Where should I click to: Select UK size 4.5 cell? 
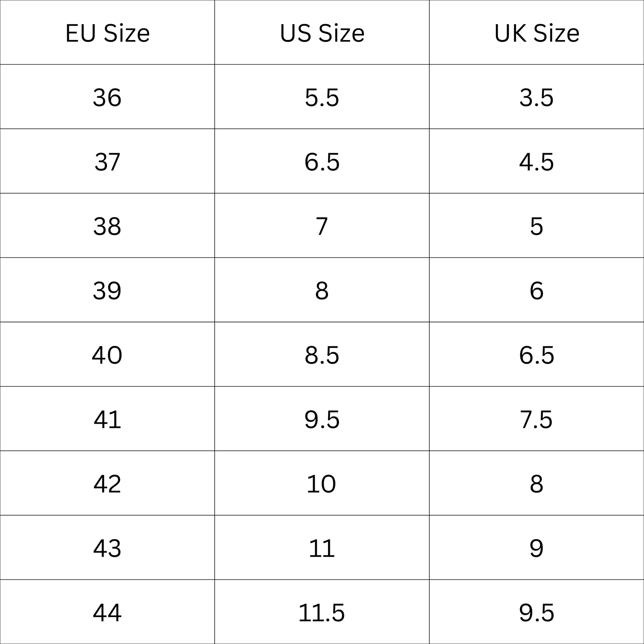tap(536, 162)
